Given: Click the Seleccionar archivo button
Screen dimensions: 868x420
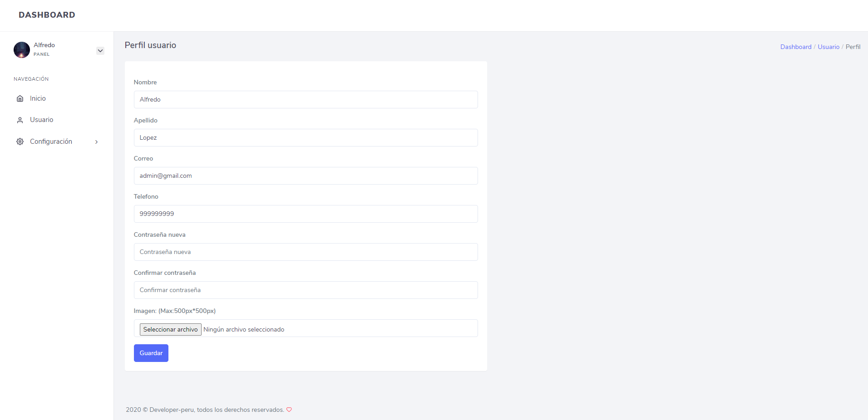Looking at the screenshot, I should pyautogui.click(x=170, y=329).
